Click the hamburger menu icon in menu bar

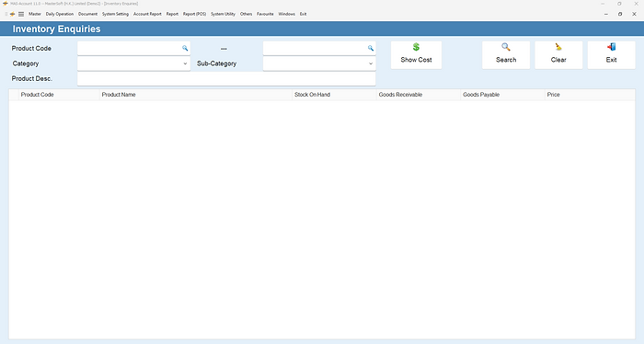click(x=21, y=14)
